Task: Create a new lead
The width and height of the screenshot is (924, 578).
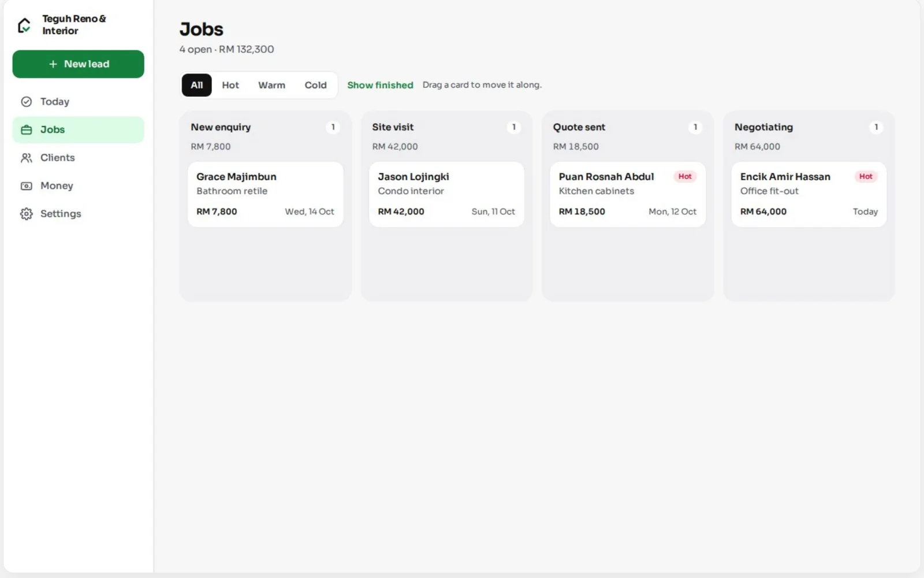Action: point(79,64)
